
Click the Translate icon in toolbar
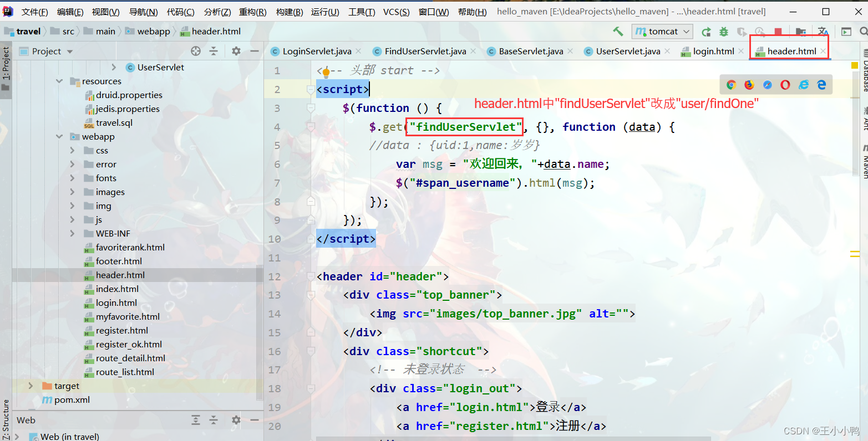pos(823,32)
